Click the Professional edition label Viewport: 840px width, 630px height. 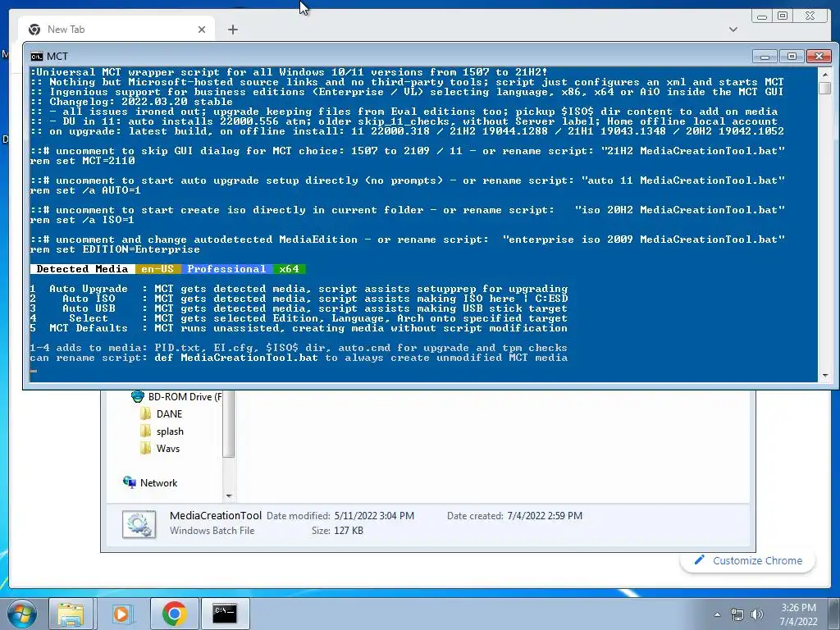tap(226, 269)
